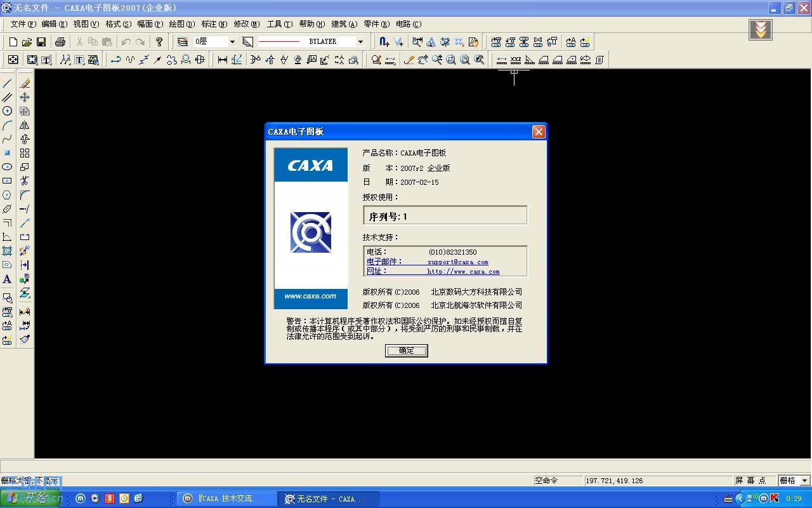Select the Rectangle drawing tool
812x508 pixels.
point(7,181)
